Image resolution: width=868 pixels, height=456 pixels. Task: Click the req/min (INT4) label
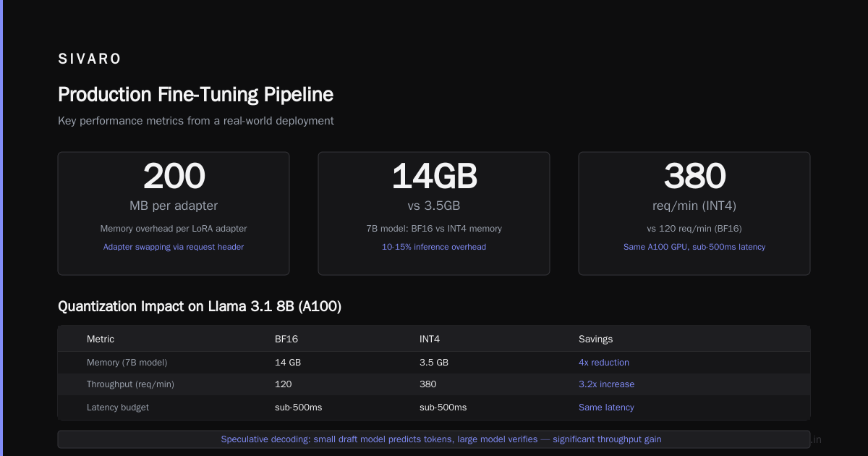(x=694, y=206)
